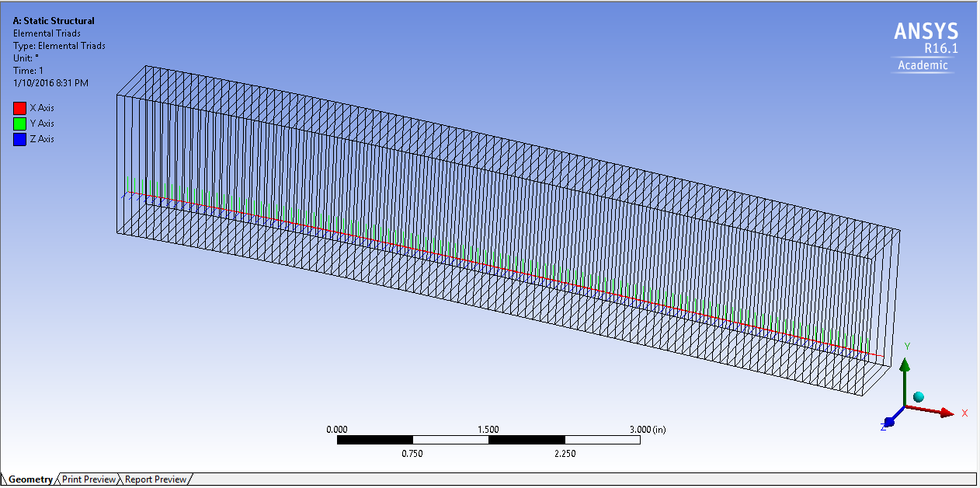Click the 'Type: Elemental Triads' legend line
Viewport: 980px width, 488px height.
click(x=59, y=46)
